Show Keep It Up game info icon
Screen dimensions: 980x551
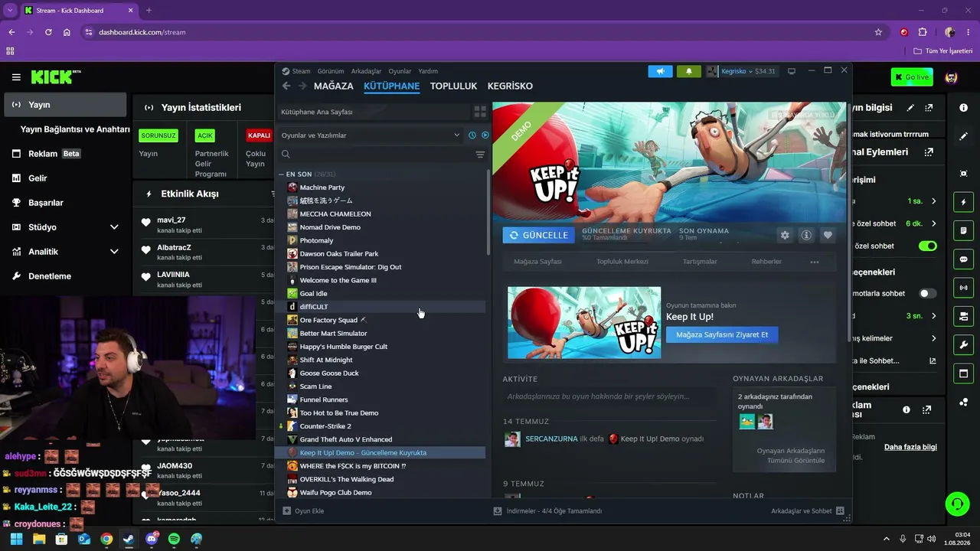point(806,235)
